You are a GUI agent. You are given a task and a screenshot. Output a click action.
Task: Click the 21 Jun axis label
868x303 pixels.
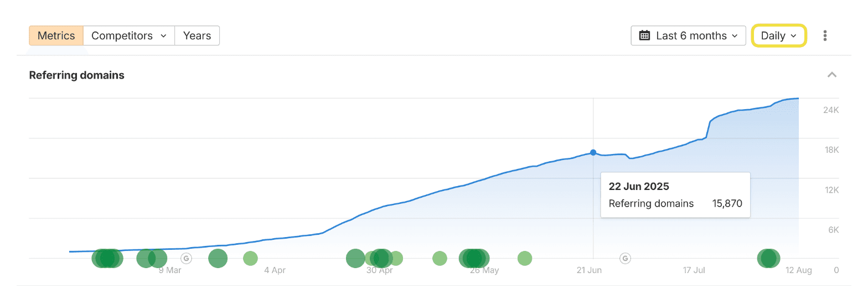coord(589,270)
